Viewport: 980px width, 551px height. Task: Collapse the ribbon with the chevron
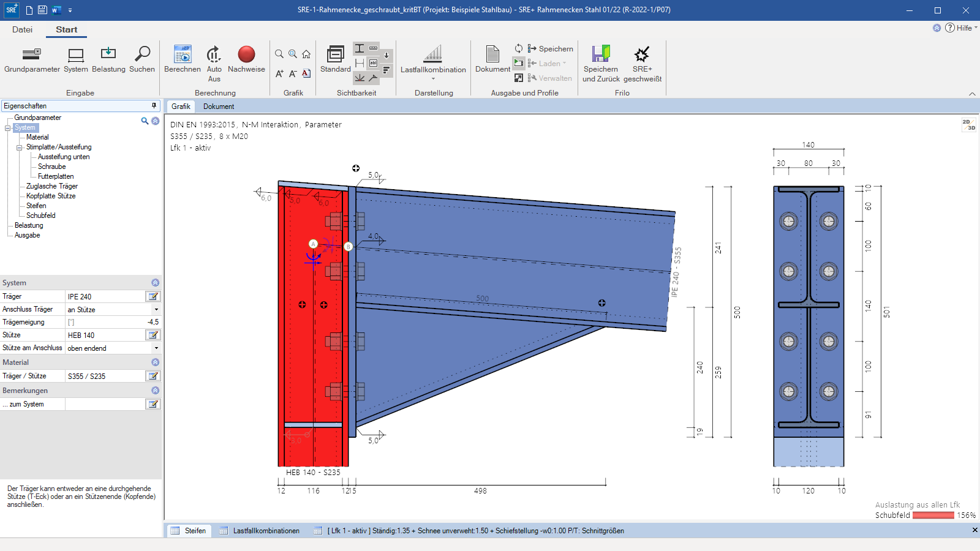pyautogui.click(x=972, y=94)
